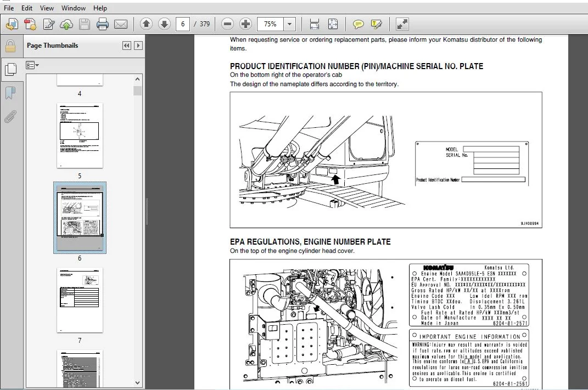Click the fit one full page icon

click(333, 24)
